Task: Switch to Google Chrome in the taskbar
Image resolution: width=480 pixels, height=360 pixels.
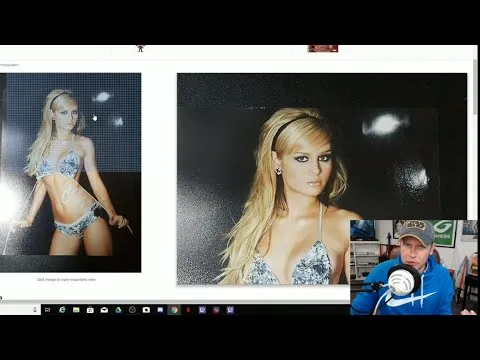Action: [174, 310]
